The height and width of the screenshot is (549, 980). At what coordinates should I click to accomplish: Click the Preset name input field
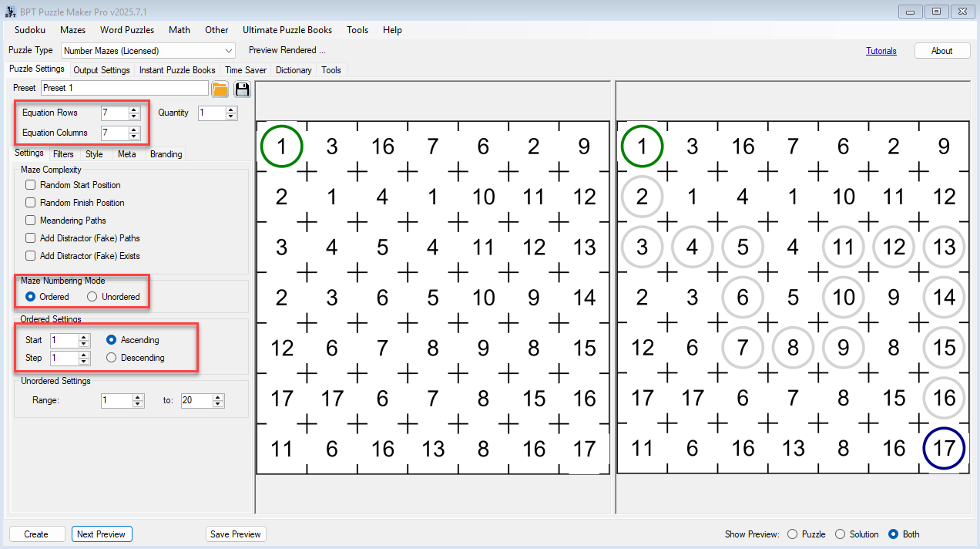click(123, 88)
